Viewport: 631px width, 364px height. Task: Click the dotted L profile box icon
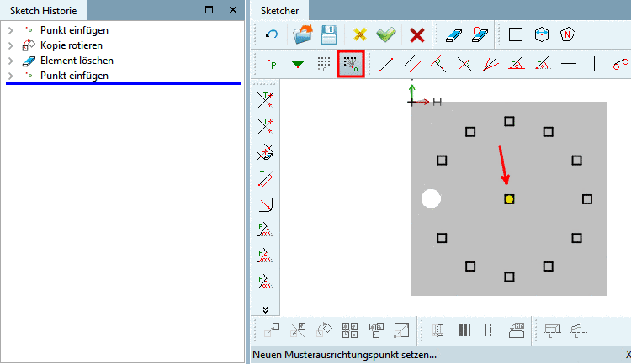[578, 330]
